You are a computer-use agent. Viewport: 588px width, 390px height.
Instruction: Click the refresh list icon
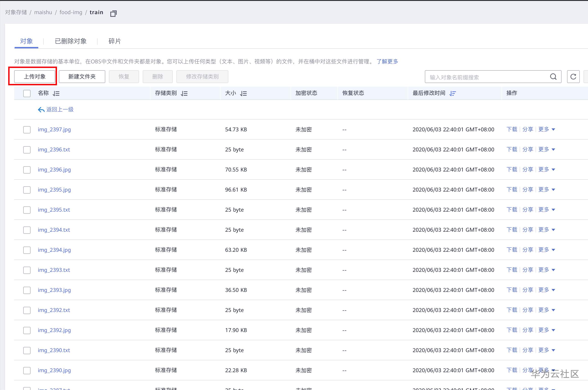573,77
